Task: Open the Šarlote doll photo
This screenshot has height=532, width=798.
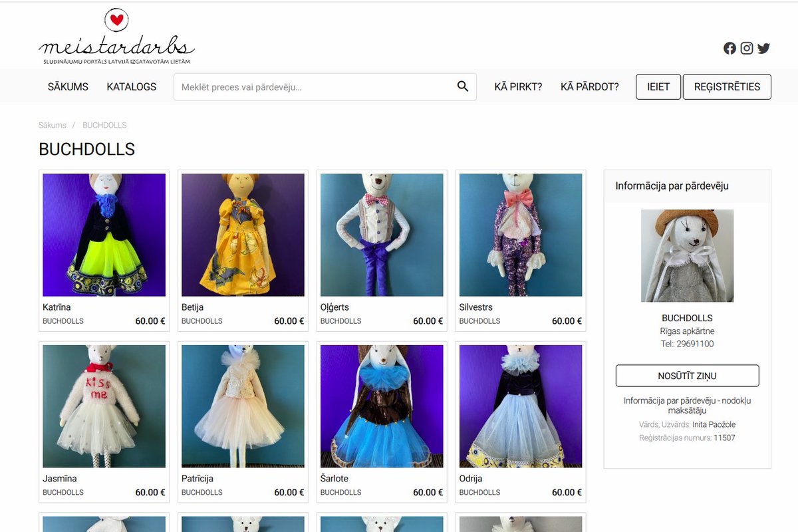Action: coord(382,406)
